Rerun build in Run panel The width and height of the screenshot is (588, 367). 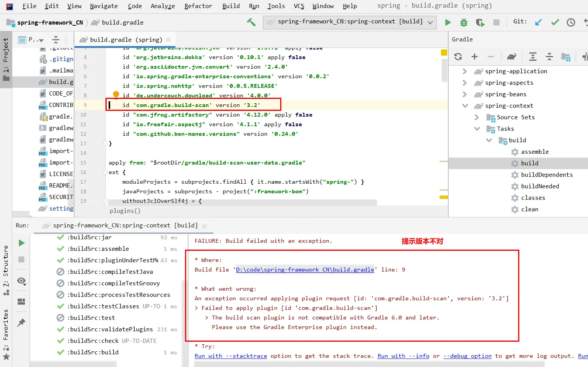(x=21, y=243)
